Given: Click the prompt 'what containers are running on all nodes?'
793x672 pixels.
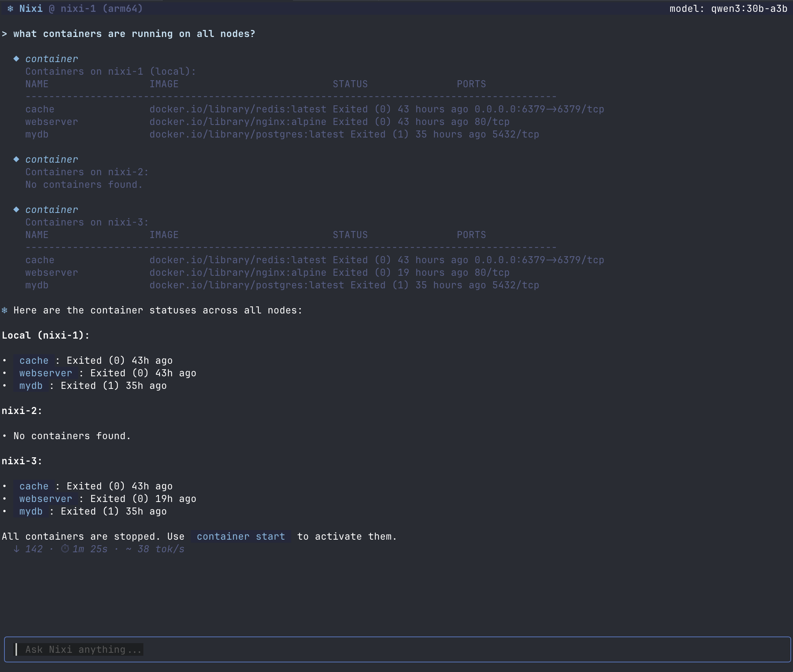Looking at the screenshot, I should (x=134, y=34).
